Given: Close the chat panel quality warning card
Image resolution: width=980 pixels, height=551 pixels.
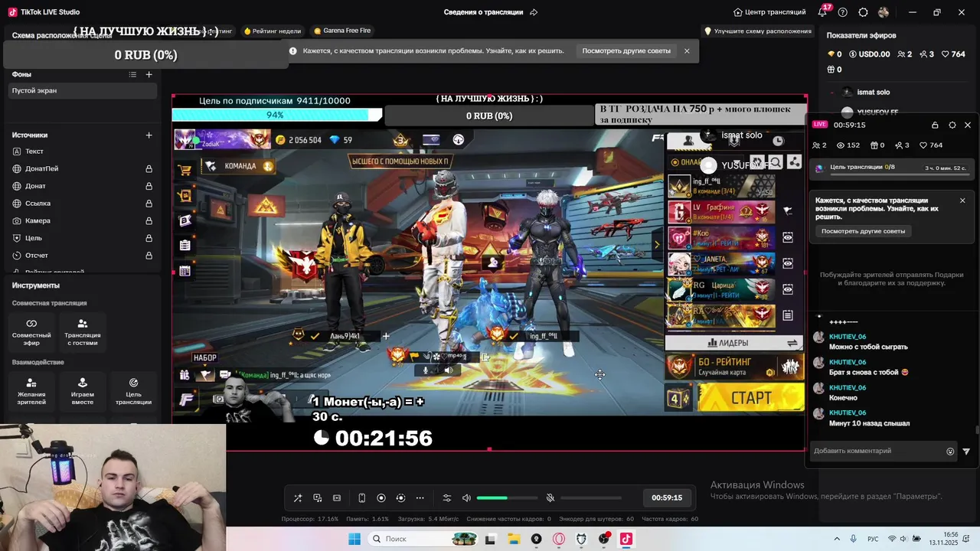Looking at the screenshot, I should point(962,201).
